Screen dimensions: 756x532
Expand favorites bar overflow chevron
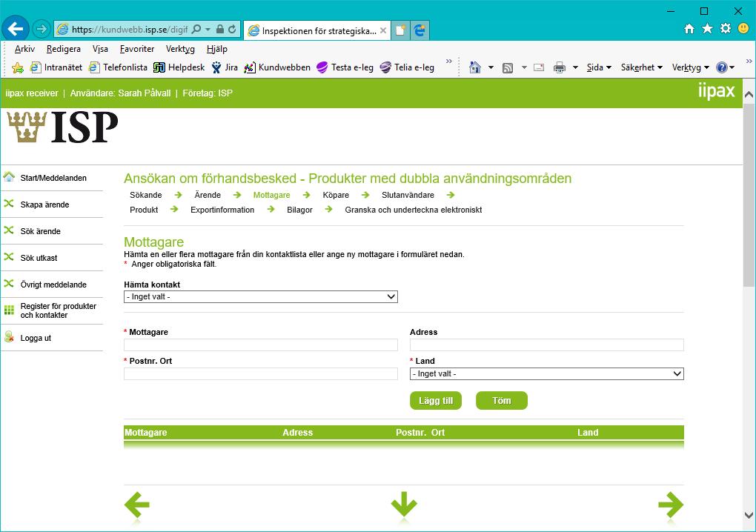point(449,61)
